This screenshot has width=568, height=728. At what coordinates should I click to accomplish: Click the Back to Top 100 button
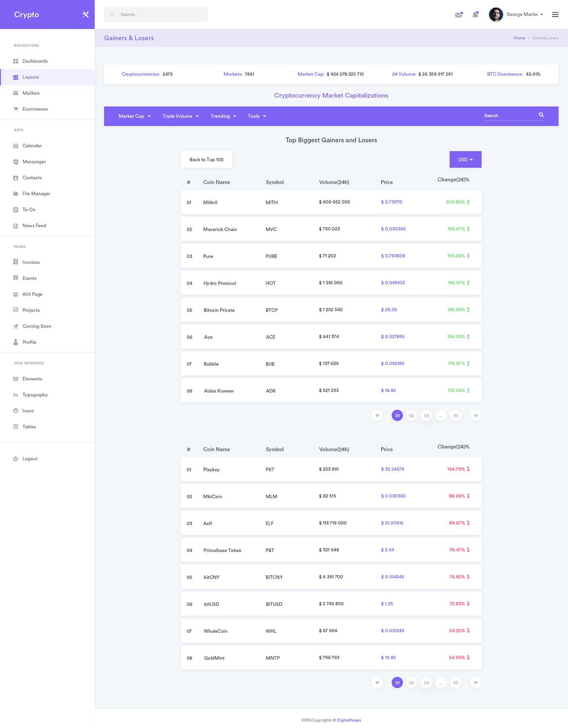click(x=206, y=159)
